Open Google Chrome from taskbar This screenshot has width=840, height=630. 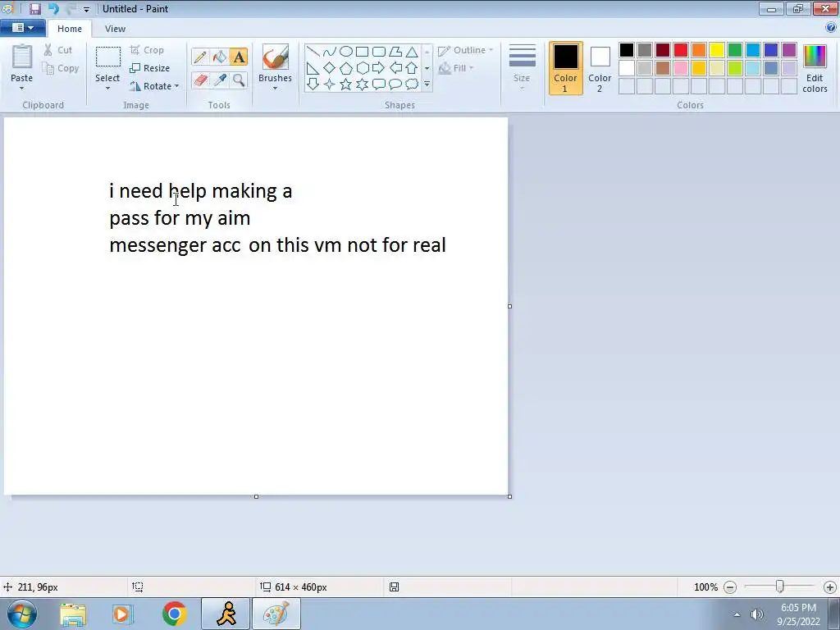pos(174,614)
